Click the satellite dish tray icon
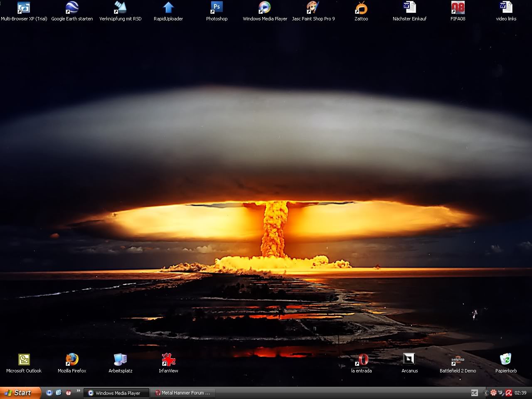The width and height of the screenshot is (532, 399). [x=501, y=393]
